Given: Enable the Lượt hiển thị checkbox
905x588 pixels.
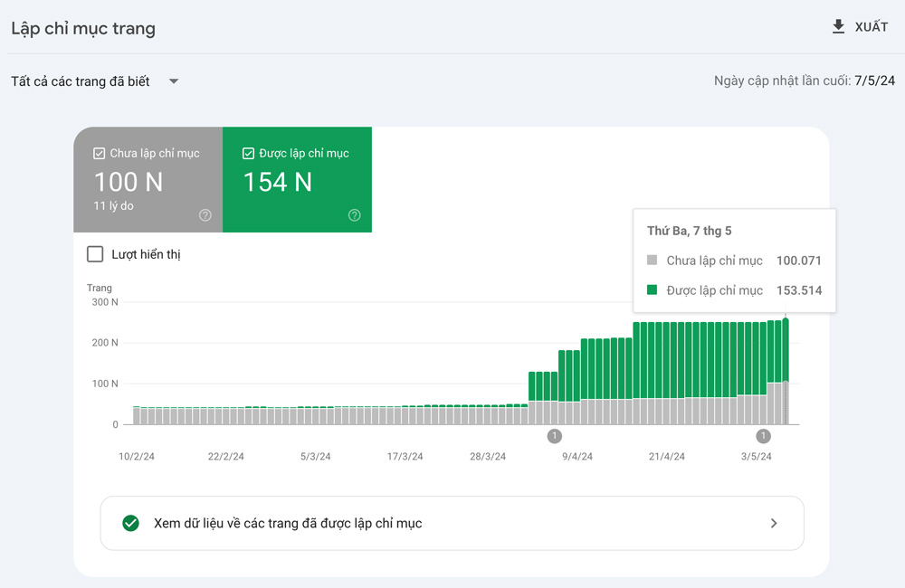Looking at the screenshot, I should pos(95,254).
